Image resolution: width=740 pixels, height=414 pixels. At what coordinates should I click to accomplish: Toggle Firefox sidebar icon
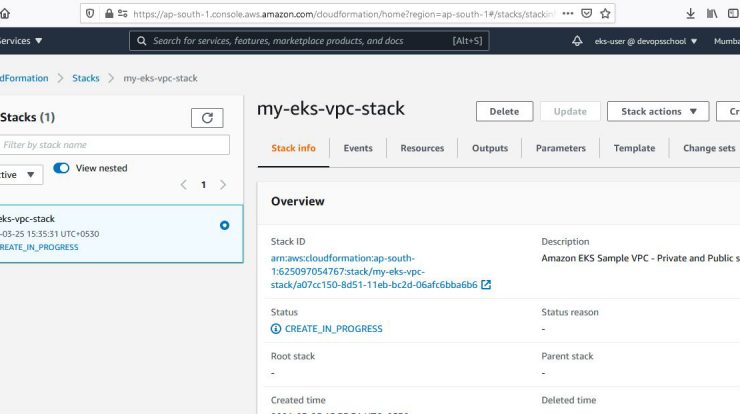pyautogui.click(x=734, y=14)
